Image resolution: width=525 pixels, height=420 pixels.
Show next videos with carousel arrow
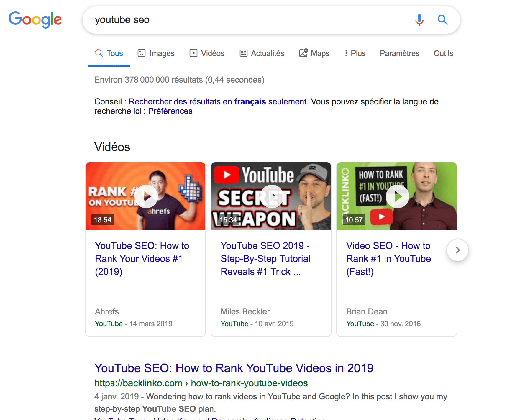(458, 250)
